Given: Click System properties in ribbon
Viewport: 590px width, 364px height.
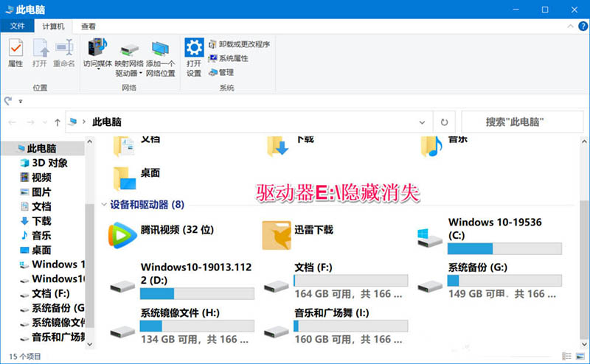Looking at the screenshot, I should (x=229, y=58).
